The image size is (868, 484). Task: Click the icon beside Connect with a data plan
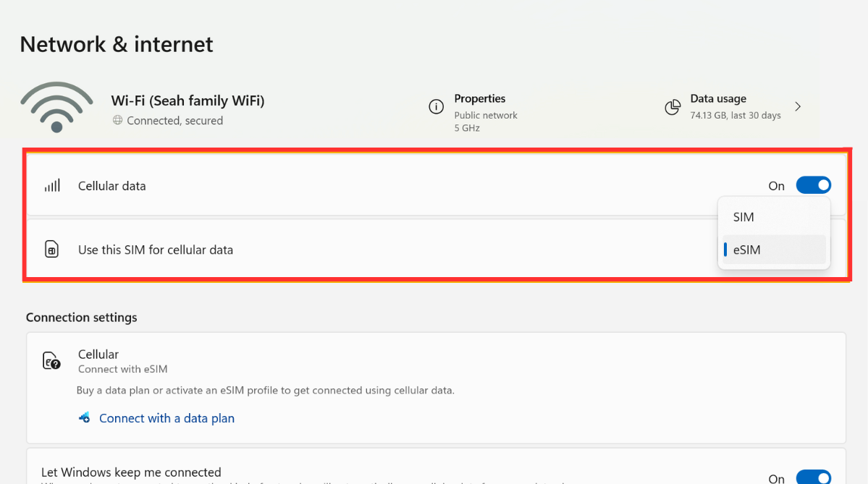point(85,418)
